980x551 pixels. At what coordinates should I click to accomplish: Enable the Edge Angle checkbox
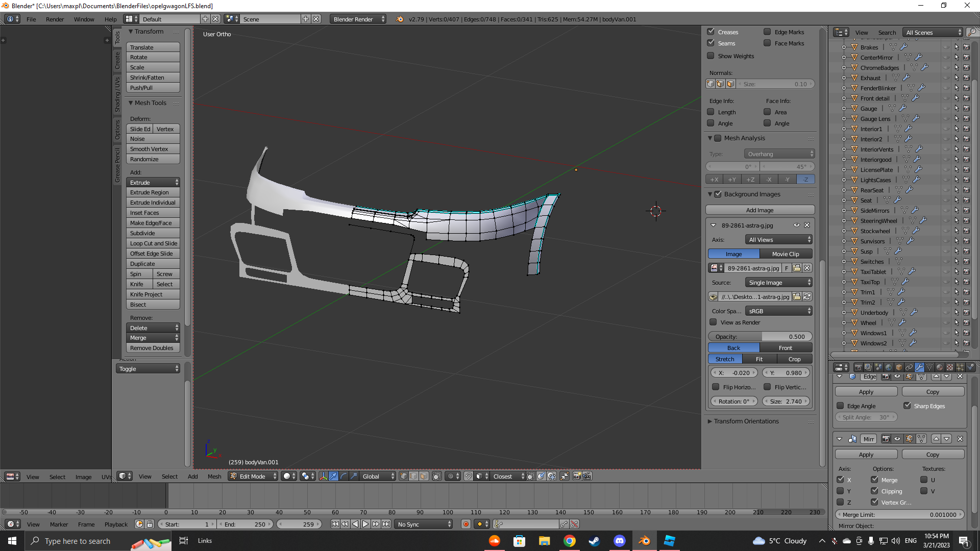pos(840,406)
